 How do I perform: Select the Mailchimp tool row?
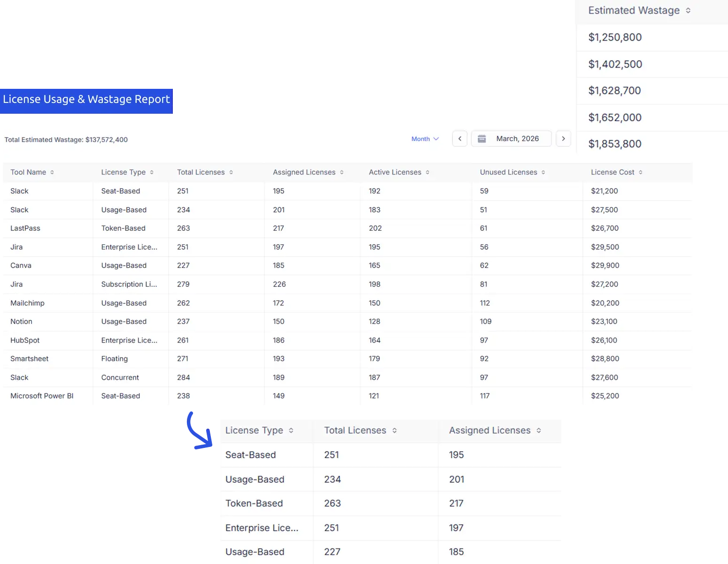coord(27,303)
